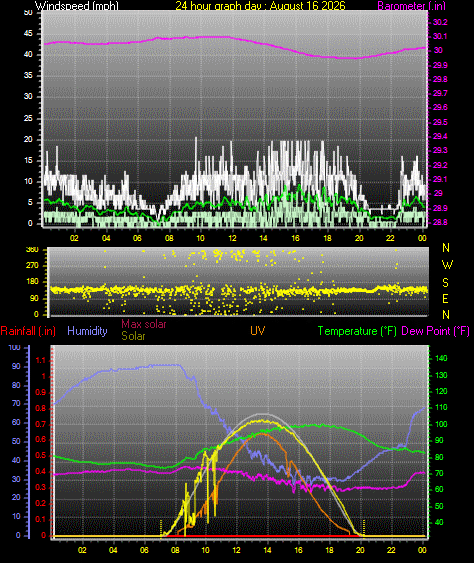Click the Dew Point (°F) legend label
The height and width of the screenshot is (563, 474).
[x=435, y=331]
